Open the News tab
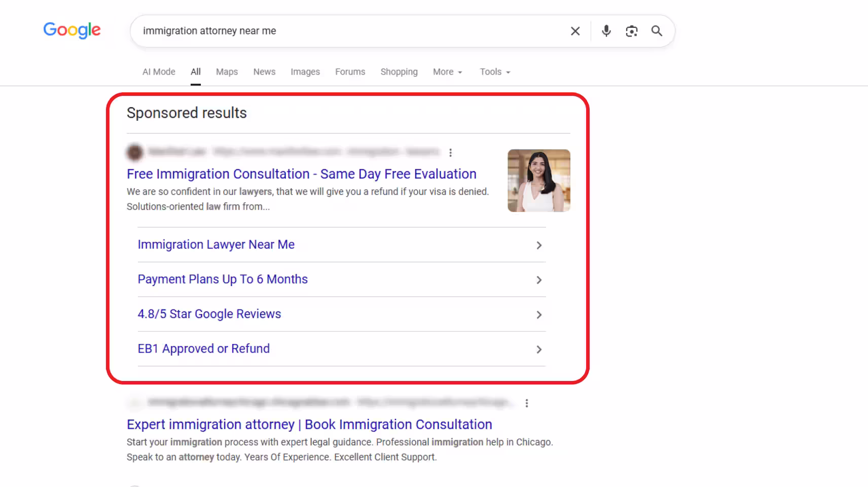Screen dimensions: 868x487 [x=264, y=72]
